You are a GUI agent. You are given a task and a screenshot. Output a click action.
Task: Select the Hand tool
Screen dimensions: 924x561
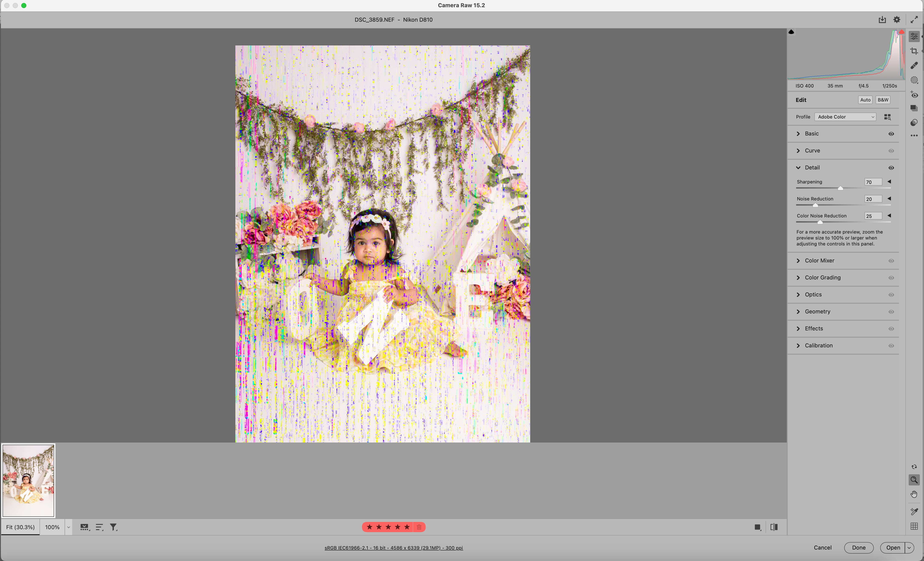pos(914,494)
